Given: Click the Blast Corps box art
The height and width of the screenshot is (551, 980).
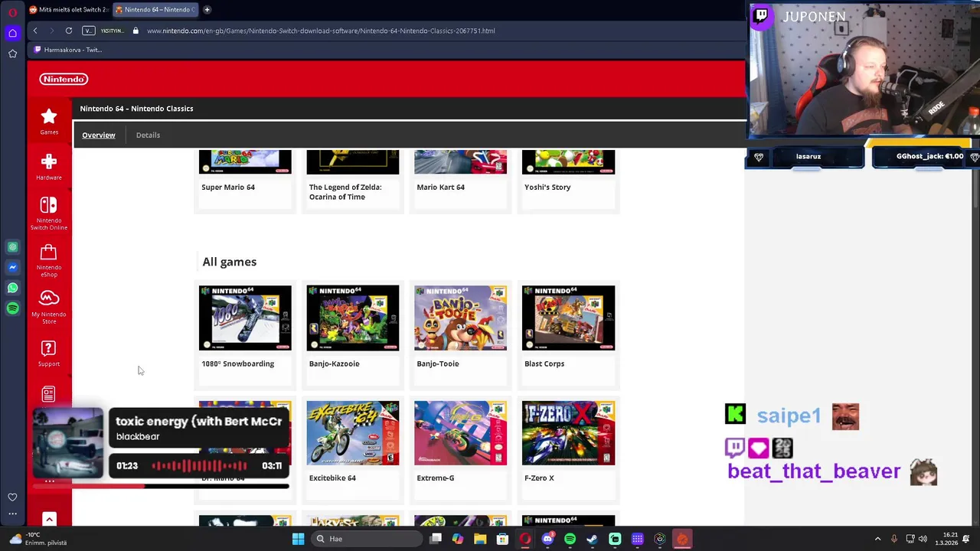Looking at the screenshot, I should (568, 318).
